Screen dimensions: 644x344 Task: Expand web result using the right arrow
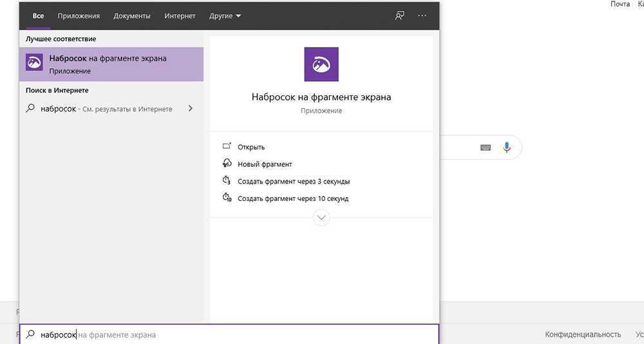click(x=190, y=109)
